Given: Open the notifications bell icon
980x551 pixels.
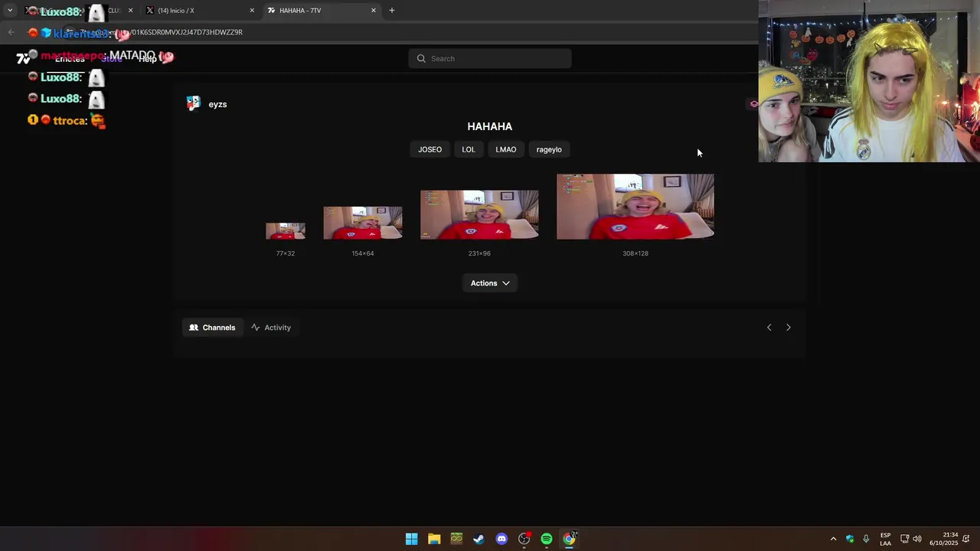Looking at the screenshot, I should pyautogui.click(x=966, y=539).
